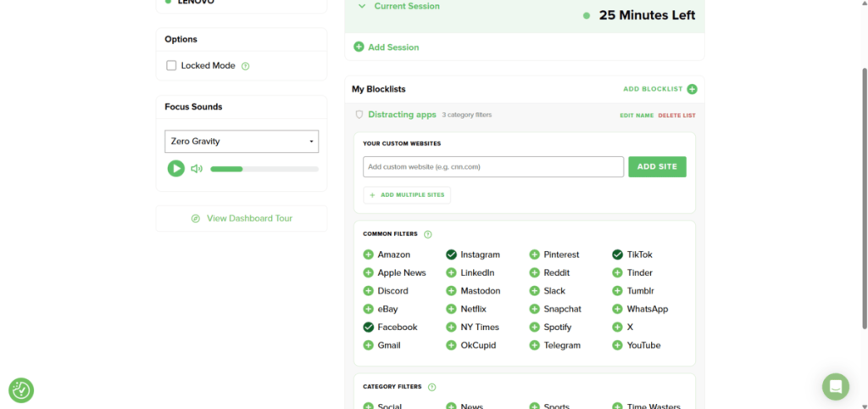Image resolution: width=868 pixels, height=409 pixels.
Task: Add Reddit using its plus icon
Action: [534, 272]
